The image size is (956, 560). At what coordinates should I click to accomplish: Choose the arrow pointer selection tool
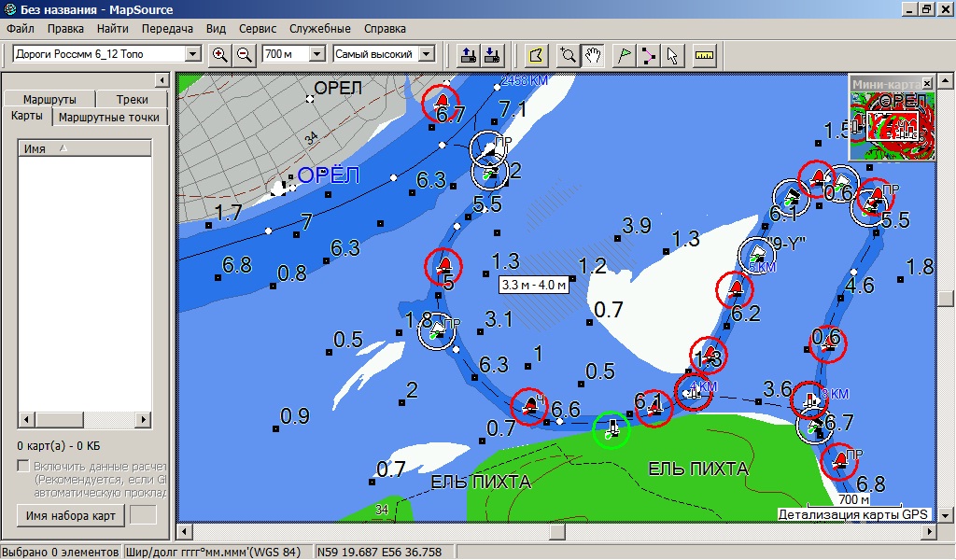point(672,54)
